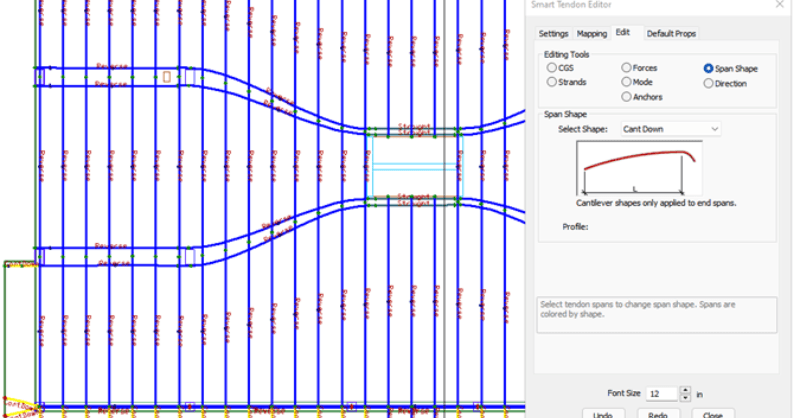Click the cyan rectangular opening in plan
The width and height of the screenshot is (800, 418).
[415, 165]
